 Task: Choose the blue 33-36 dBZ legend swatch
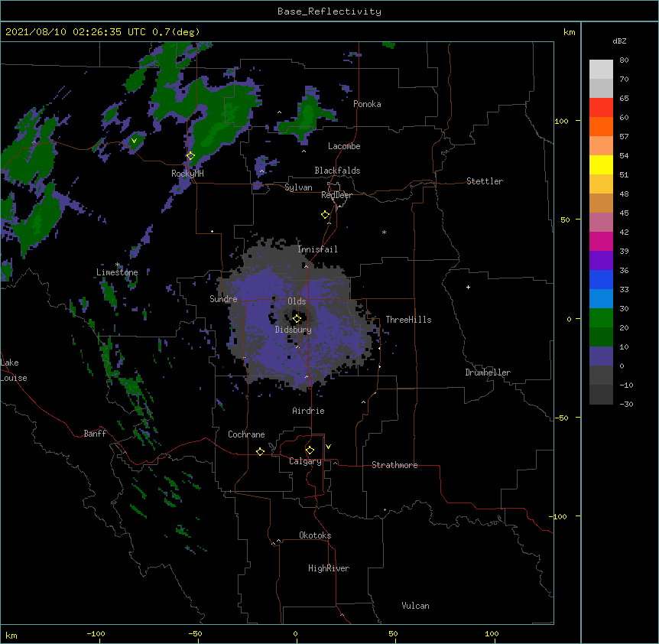tap(601, 279)
